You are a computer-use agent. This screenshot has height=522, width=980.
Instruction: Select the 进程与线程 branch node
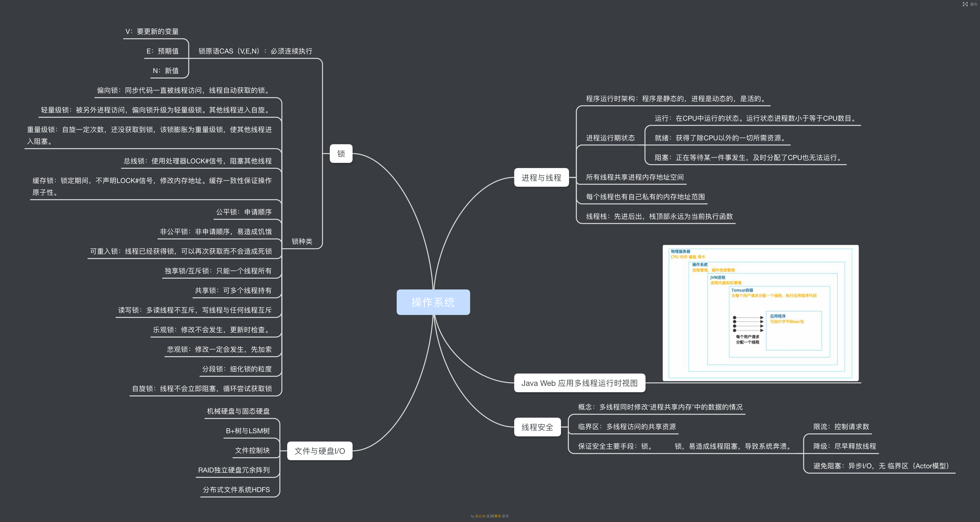point(541,178)
